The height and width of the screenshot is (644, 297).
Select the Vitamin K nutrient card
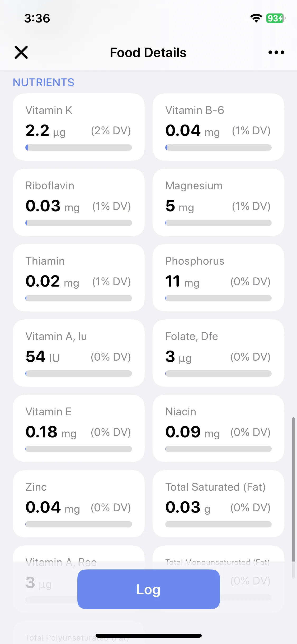(x=79, y=127)
